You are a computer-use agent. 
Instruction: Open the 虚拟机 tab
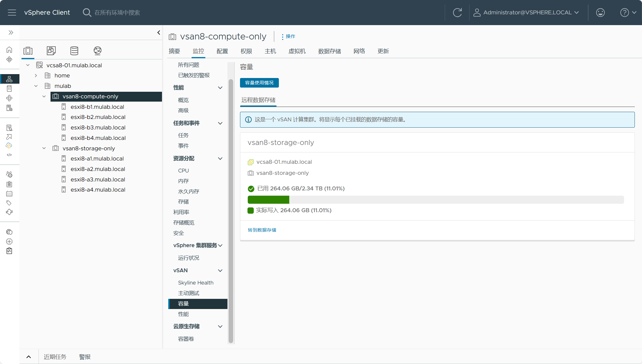click(x=297, y=51)
